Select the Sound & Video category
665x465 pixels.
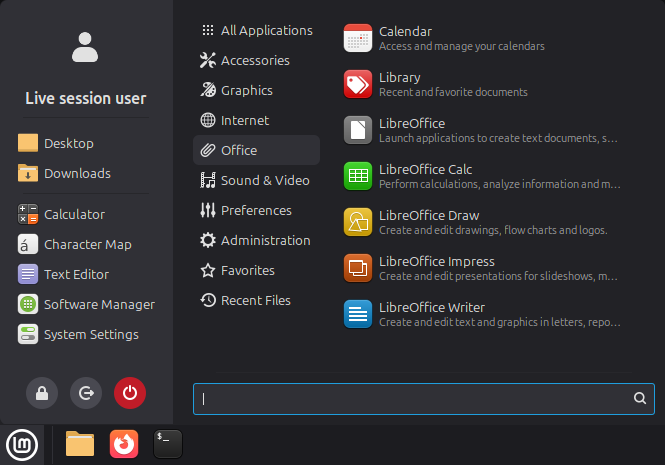(256, 180)
